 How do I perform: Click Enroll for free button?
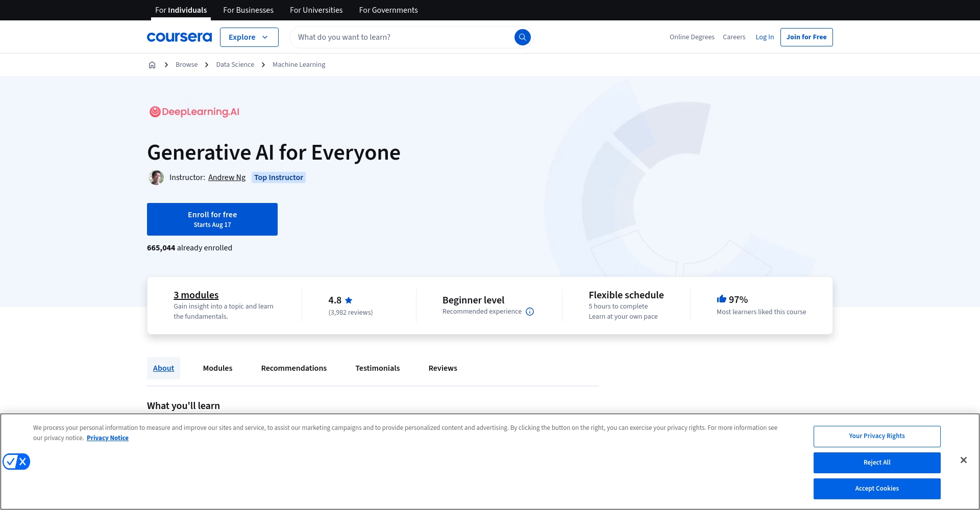[x=212, y=219]
